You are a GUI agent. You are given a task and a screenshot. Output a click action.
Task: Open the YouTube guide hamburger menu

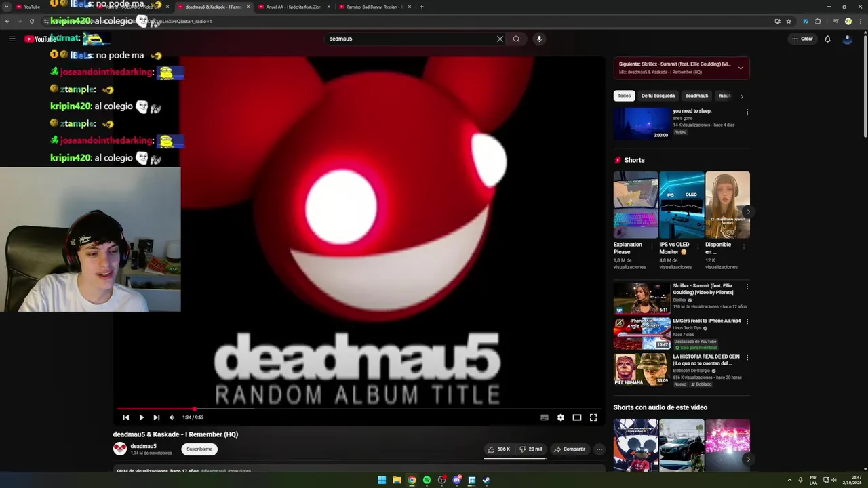tap(12, 39)
